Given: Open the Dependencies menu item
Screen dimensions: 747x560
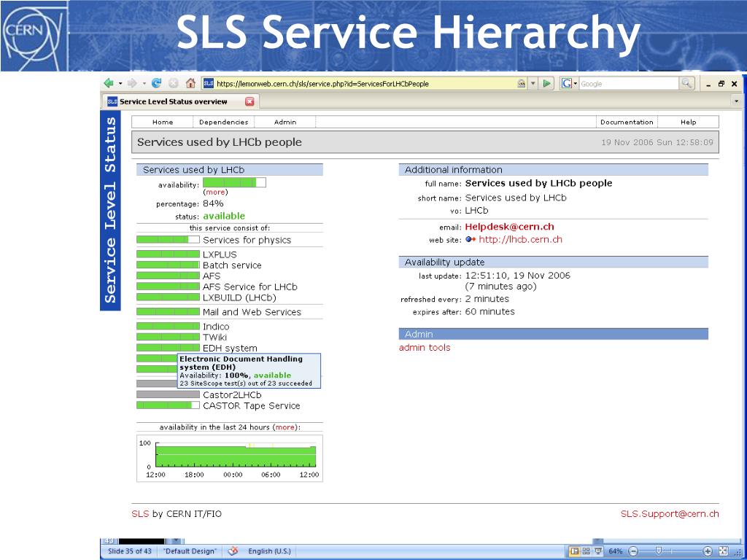Looking at the screenshot, I should [x=223, y=122].
